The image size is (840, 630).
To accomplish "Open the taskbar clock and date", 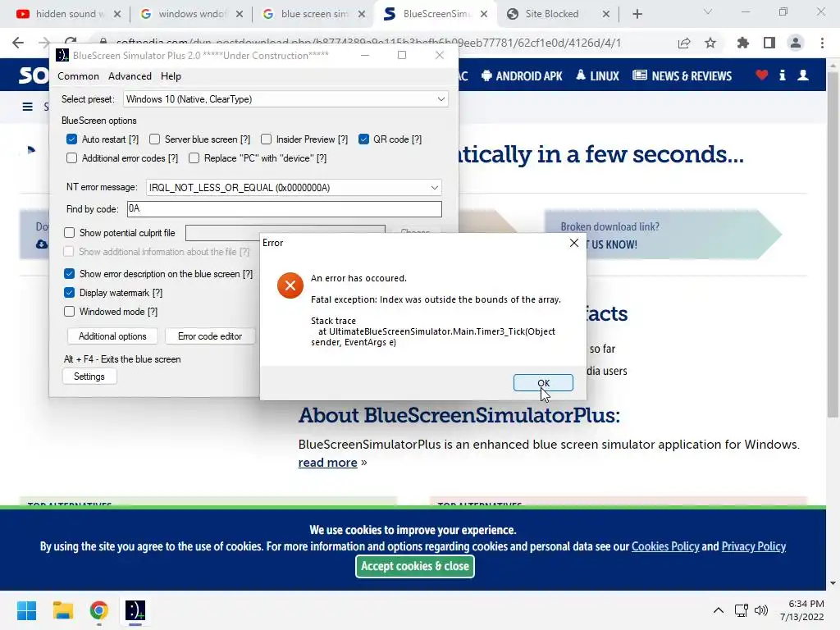I will (802, 610).
